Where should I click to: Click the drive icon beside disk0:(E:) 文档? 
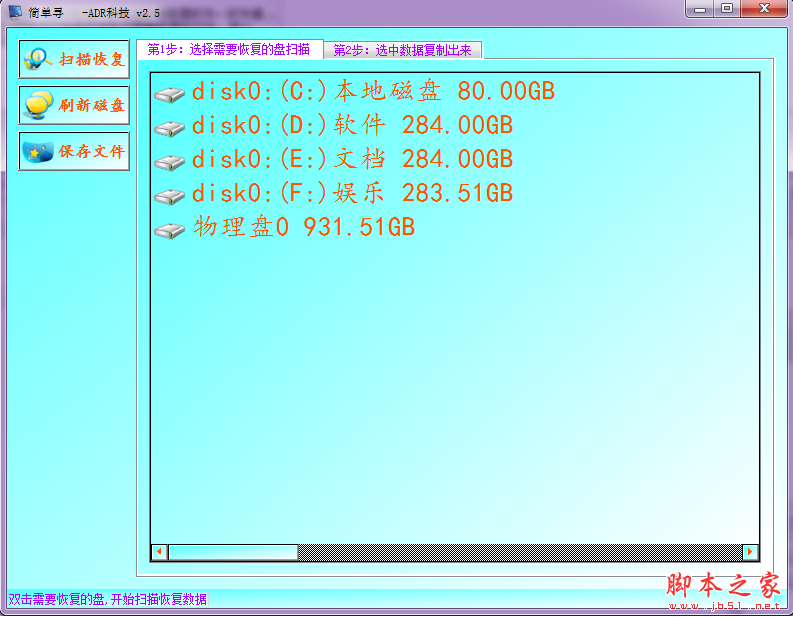pos(169,163)
